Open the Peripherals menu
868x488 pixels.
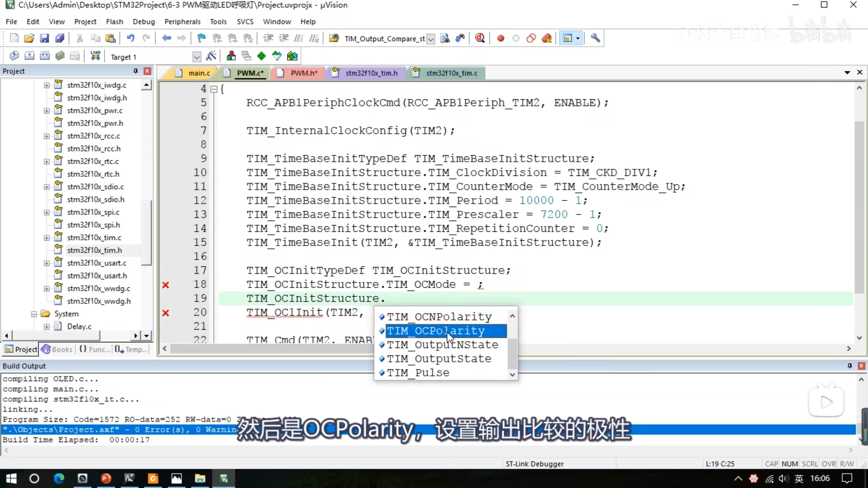pyautogui.click(x=182, y=22)
